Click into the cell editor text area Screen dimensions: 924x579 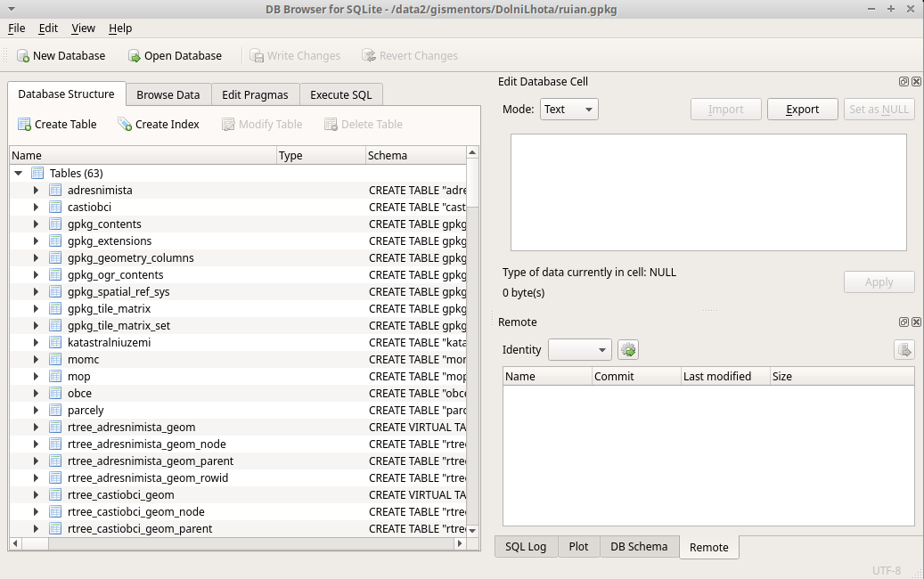(x=709, y=192)
